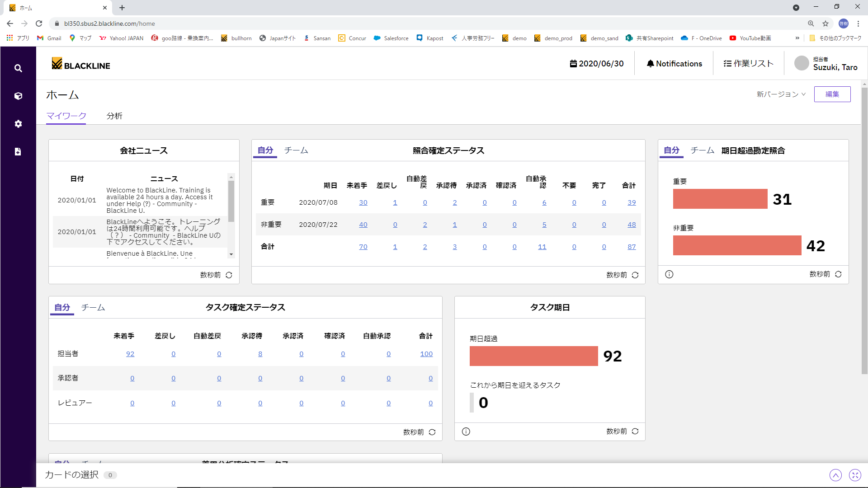Expand その他のブックマーク in the bookmarks bar
The width and height of the screenshot is (868, 488).
[839, 39]
